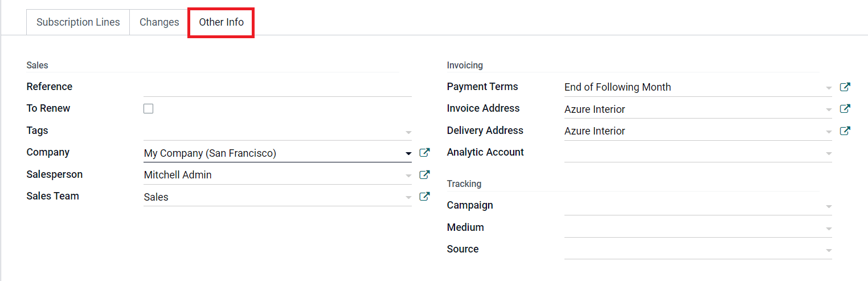Viewport: 868px width, 281px height.
Task: Select the Other Info tab
Action: tap(221, 22)
